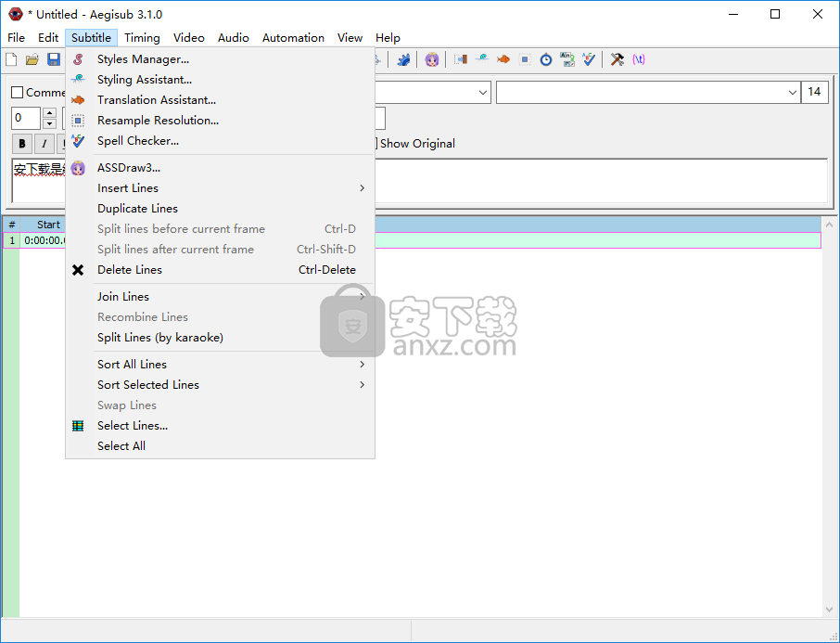Click the # column header
Image resolution: width=840 pixels, height=643 pixels.
(12, 225)
